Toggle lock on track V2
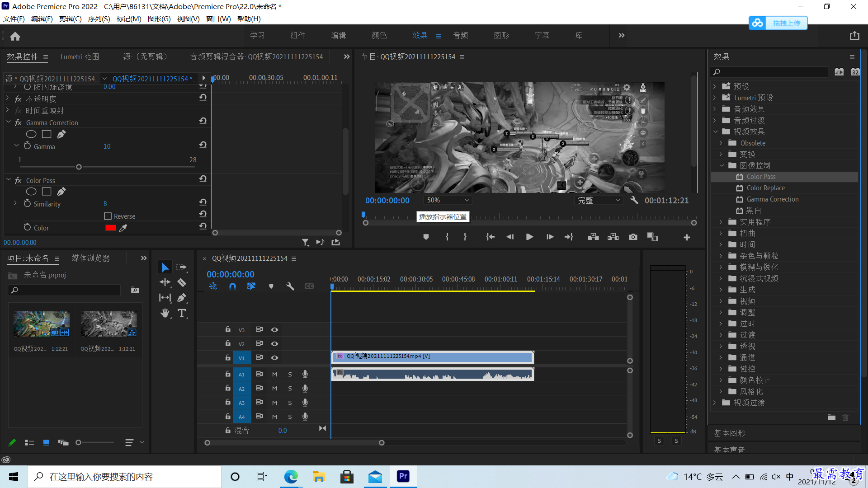The height and width of the screenshot is (488, 868). 228,343
